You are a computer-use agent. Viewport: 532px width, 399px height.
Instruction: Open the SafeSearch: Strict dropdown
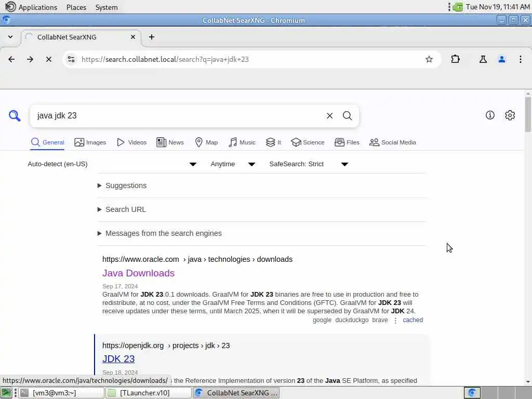pos(309,164)
